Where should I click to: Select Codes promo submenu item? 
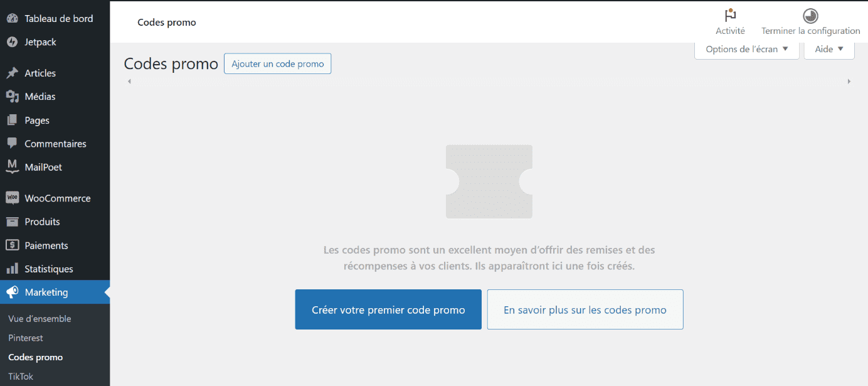36,357
